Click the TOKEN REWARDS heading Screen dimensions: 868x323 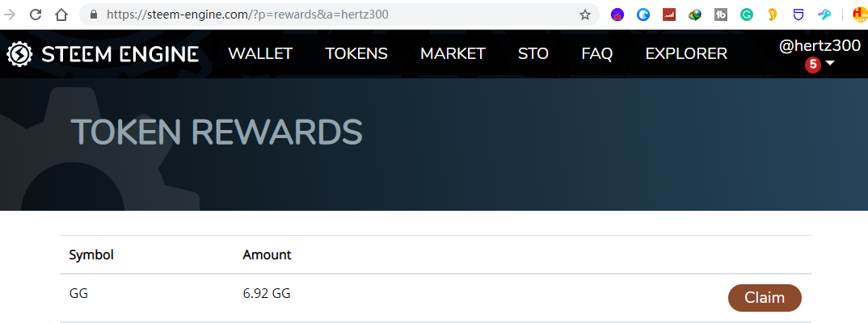pyautogui.click(x=217, y=132)
